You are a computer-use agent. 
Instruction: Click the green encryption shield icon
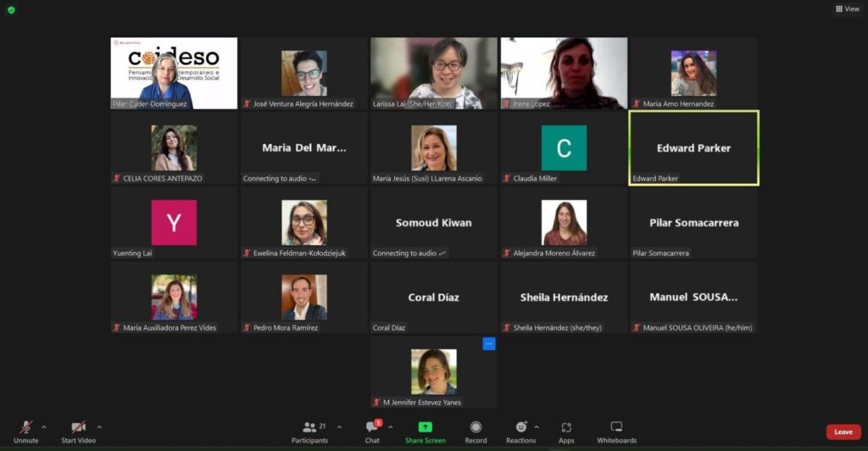[11, 9]
